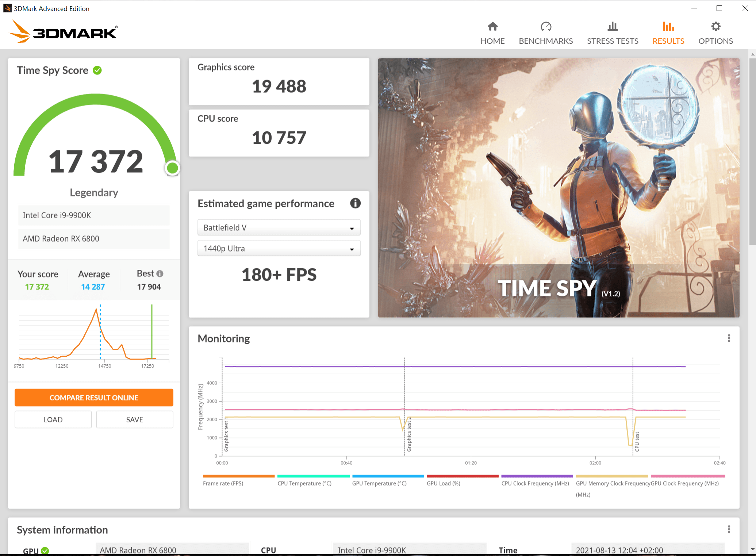Click info icon beside Estimated game performance

pos(355,203)
